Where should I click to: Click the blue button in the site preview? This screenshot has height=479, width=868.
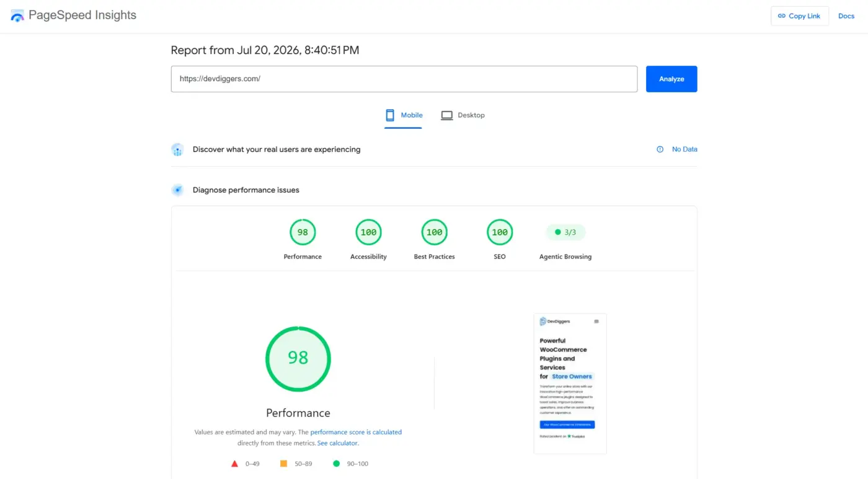567,424
